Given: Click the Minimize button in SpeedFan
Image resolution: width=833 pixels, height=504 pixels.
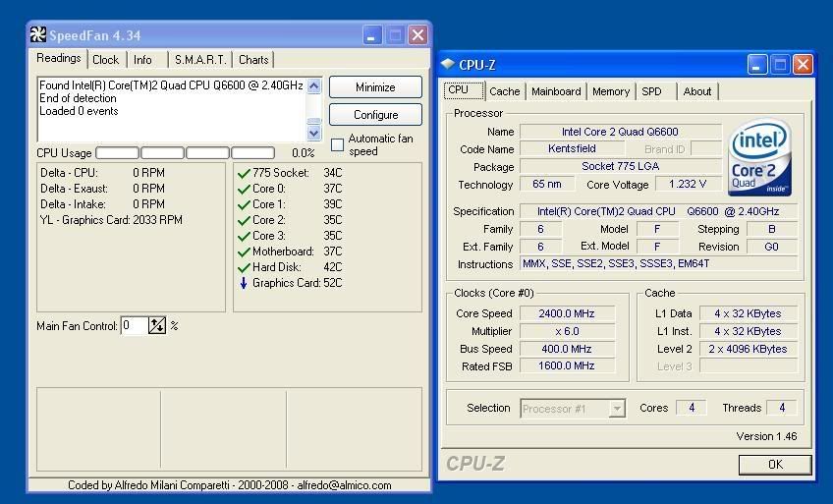Looking at the screenshot, I should point(375,87).
